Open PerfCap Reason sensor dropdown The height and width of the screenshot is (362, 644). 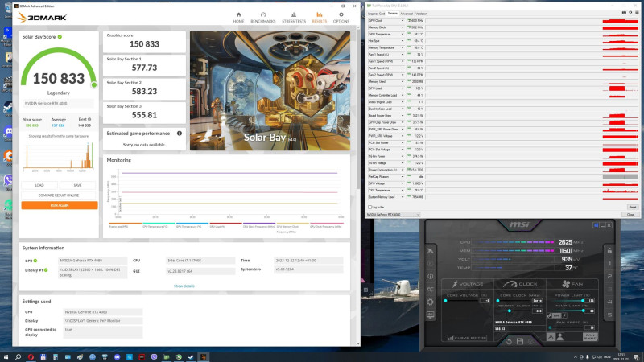pyautogui.click(x=402, y=177)
